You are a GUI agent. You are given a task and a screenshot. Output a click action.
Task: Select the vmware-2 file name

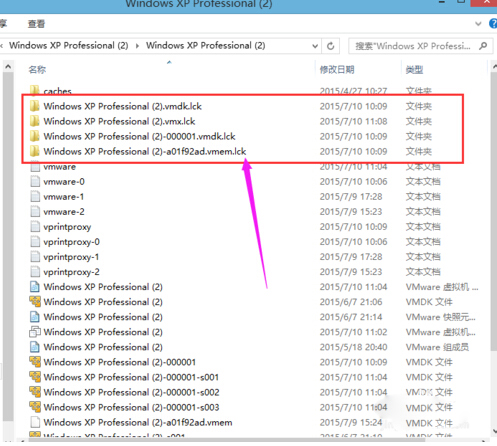tap(64, 212)
